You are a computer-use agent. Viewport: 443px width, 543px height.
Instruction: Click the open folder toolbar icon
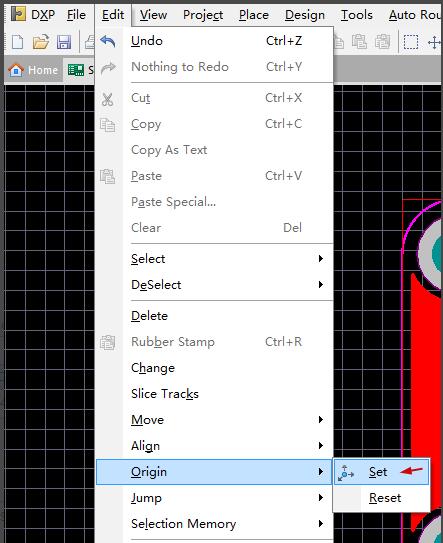tap(41, 42)
